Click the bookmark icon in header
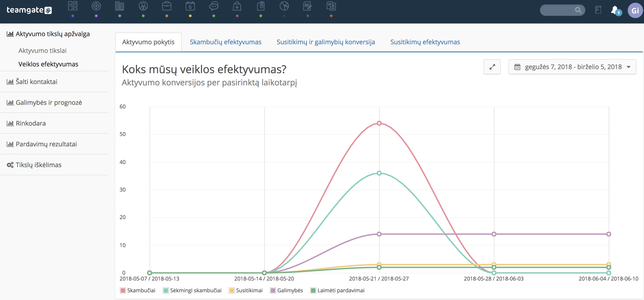 (598, 10)
